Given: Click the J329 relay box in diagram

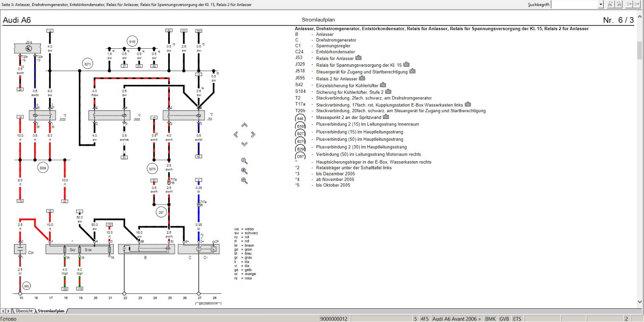Looking at the screenshot, I should pos(42,115).
